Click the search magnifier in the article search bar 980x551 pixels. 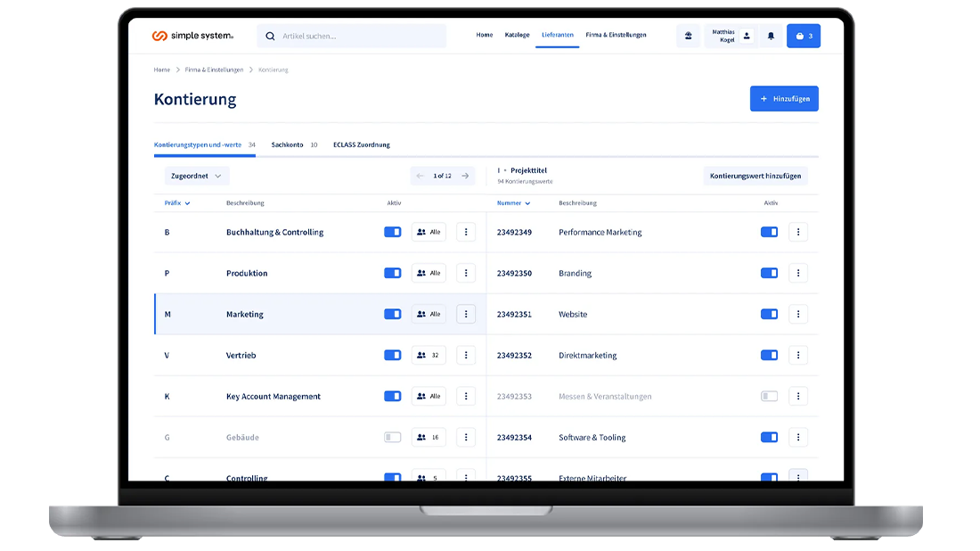(270, 36)
